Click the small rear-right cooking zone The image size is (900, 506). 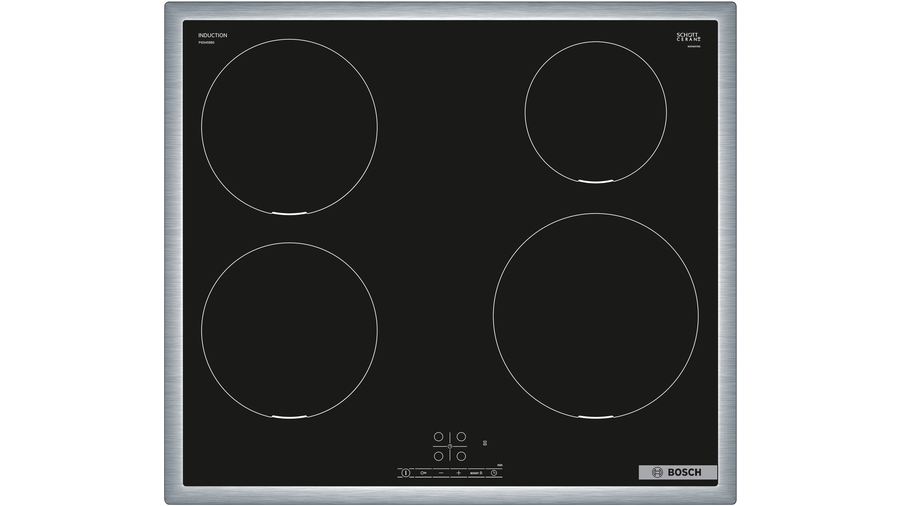click(x=595, y=111)
